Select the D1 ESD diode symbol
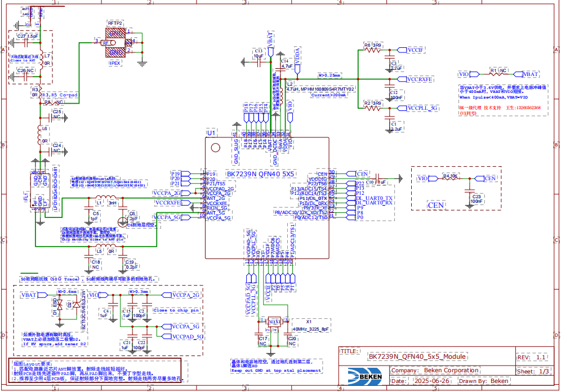The width and height of the screenshot is (561, 392). tap(60, 305)
